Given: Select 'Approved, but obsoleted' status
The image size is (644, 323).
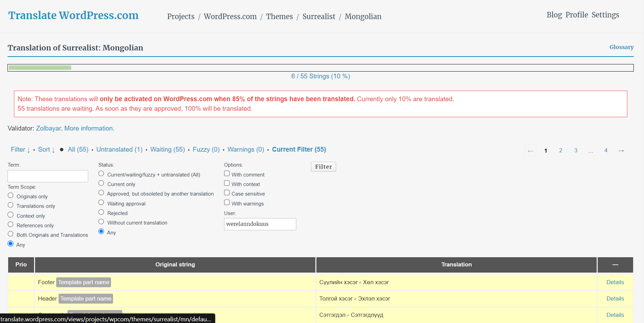Looking at the screenshot, I should coord(101,193).
